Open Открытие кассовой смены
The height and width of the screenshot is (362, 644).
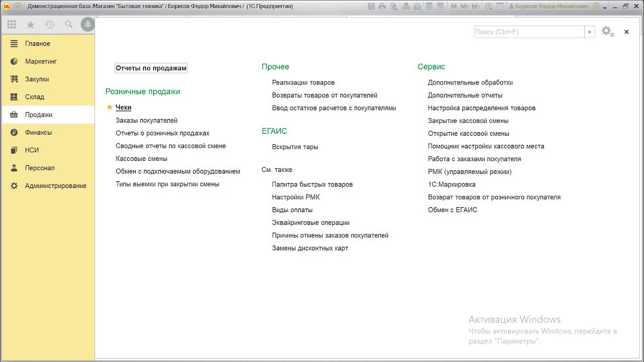[x=468, y=134]
